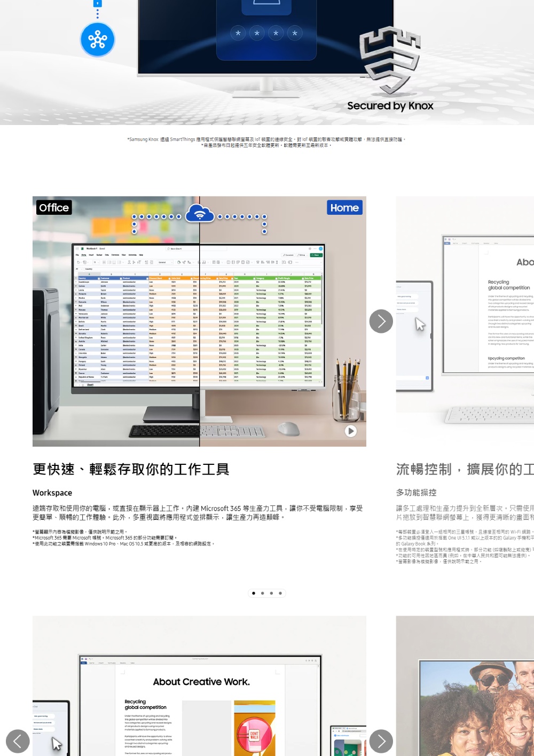Go to previous slide in bottom carousel
Image resolution: width=534 pixels, height=756 pixels.
click(18, 741)
